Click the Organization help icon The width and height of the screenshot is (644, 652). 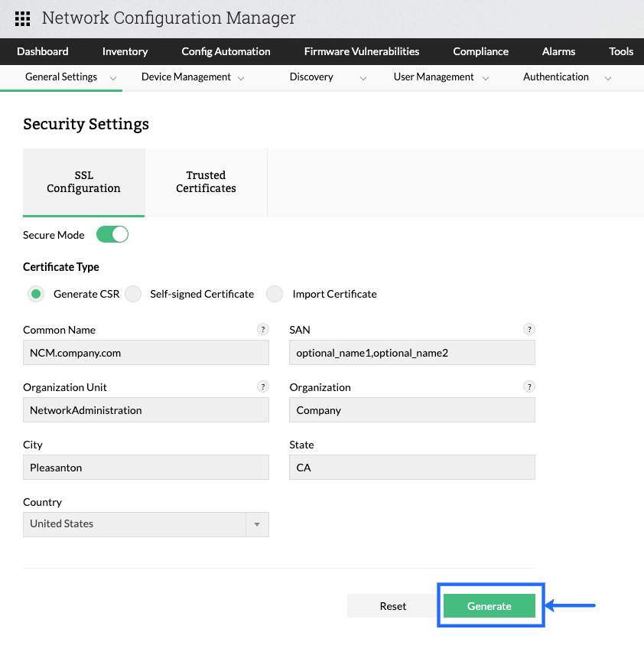click(529, 386)
